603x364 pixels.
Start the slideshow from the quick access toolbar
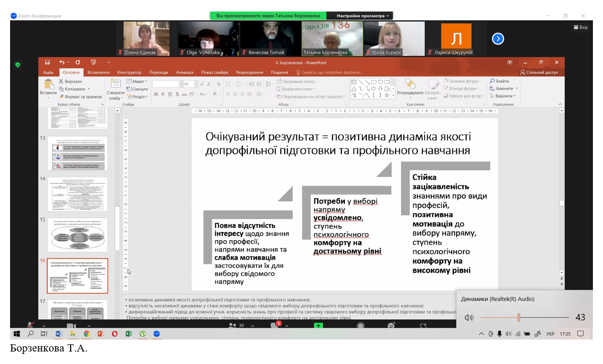(94, 62)
